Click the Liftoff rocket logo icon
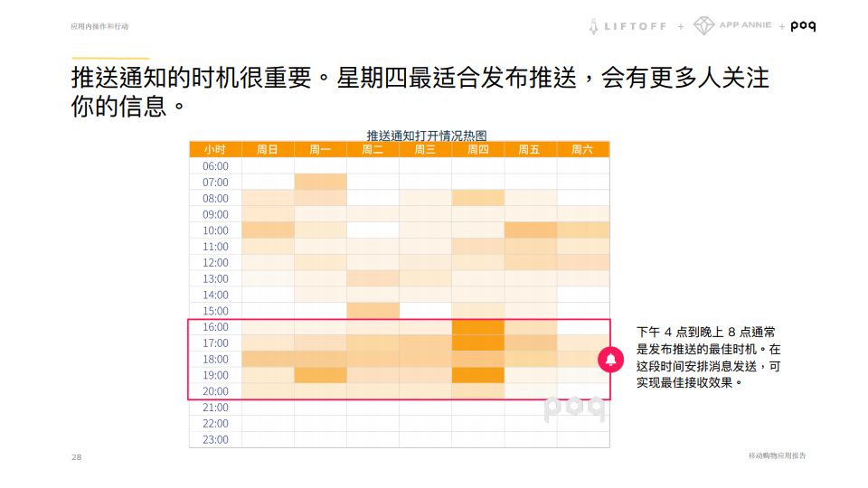This screenshot has width=868, height=488. 594,26
